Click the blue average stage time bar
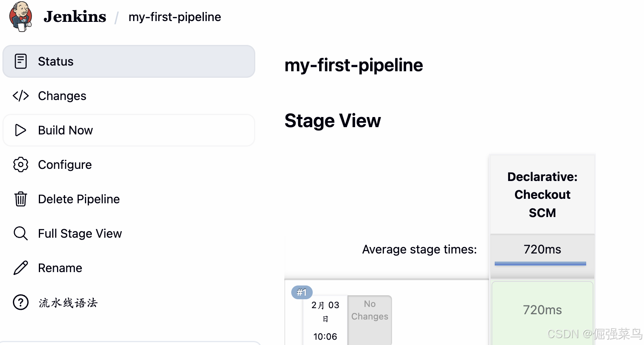 click(540, 264)
